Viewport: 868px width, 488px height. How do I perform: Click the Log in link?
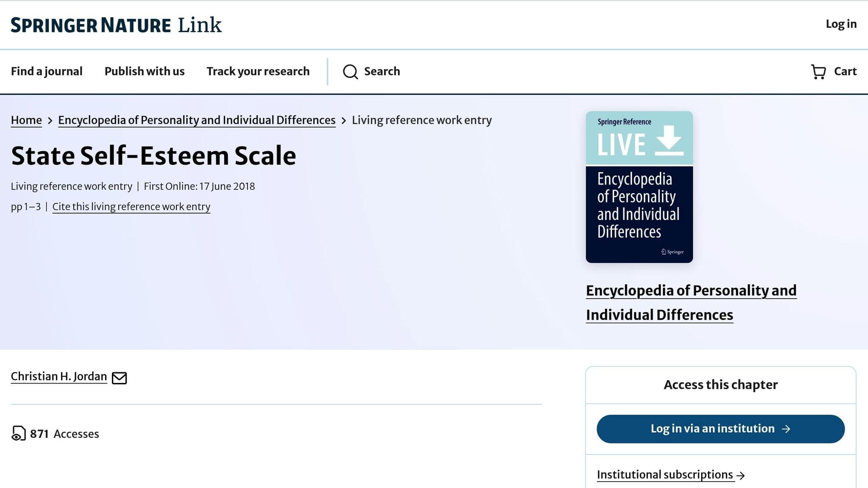(840, 24)
